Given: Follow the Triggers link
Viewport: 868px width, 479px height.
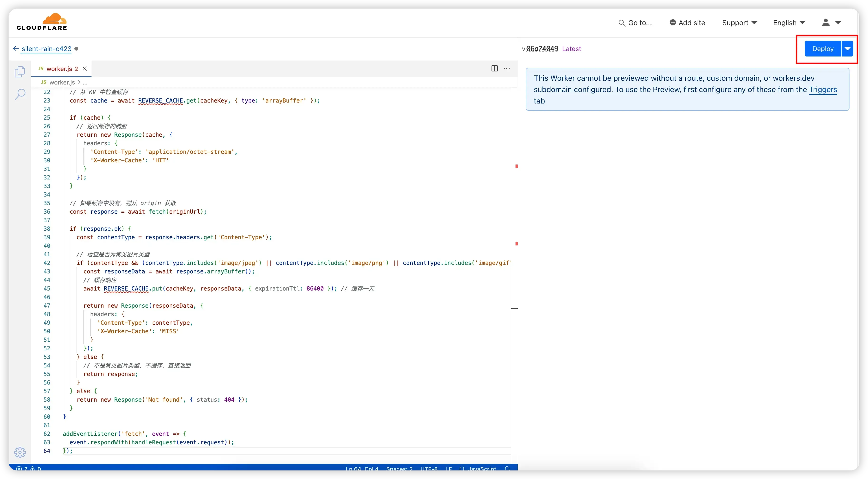Looking at the screenshot, I should [x=823, y=89].
